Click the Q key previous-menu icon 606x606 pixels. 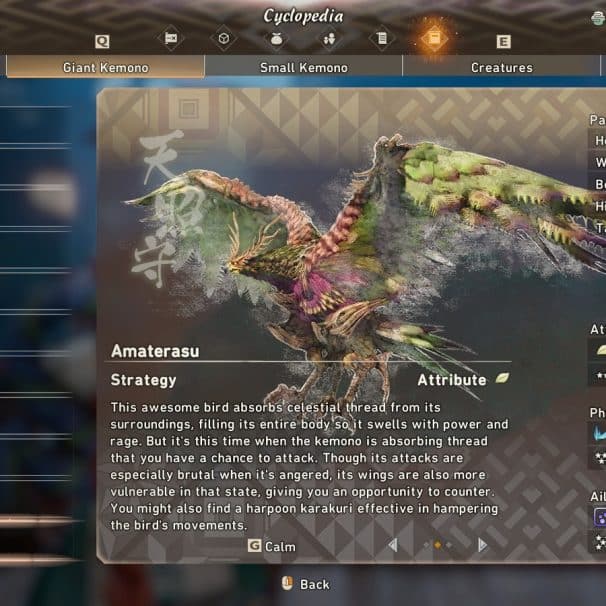[102, 41]
